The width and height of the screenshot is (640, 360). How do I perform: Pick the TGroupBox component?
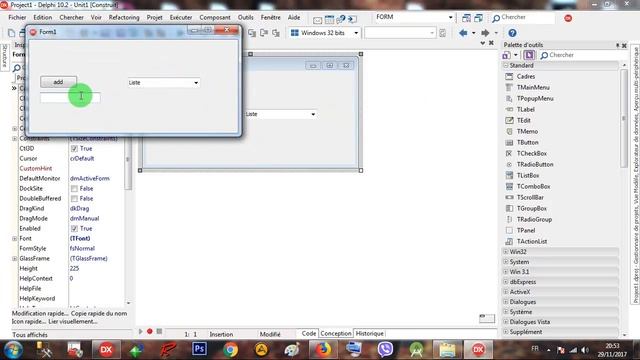(531, 209)
